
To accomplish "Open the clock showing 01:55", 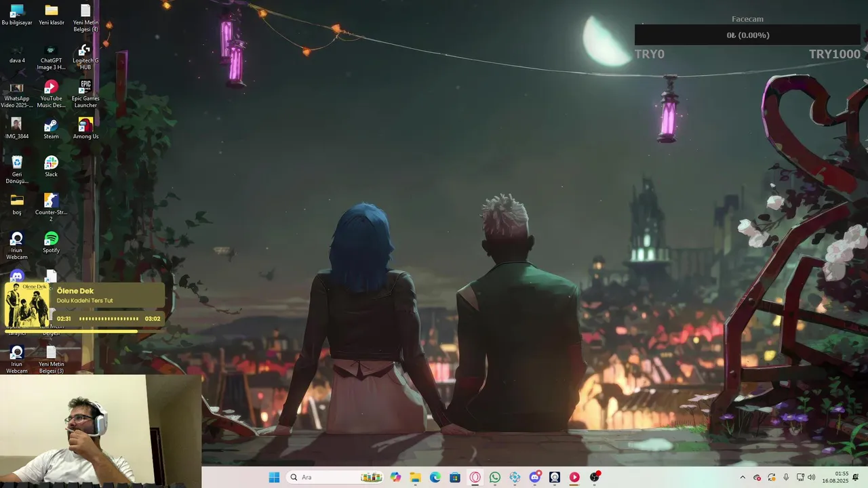I will (835, 477).
